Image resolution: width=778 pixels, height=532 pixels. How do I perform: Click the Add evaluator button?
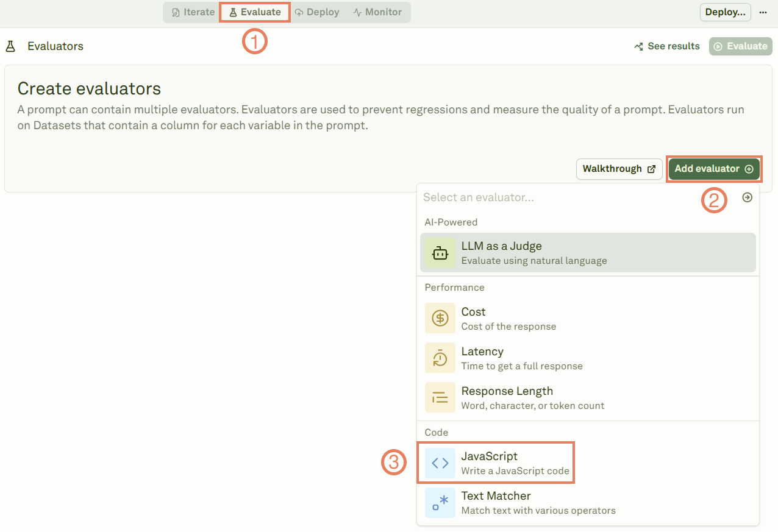pyautogui.click(x=713, y=169)
